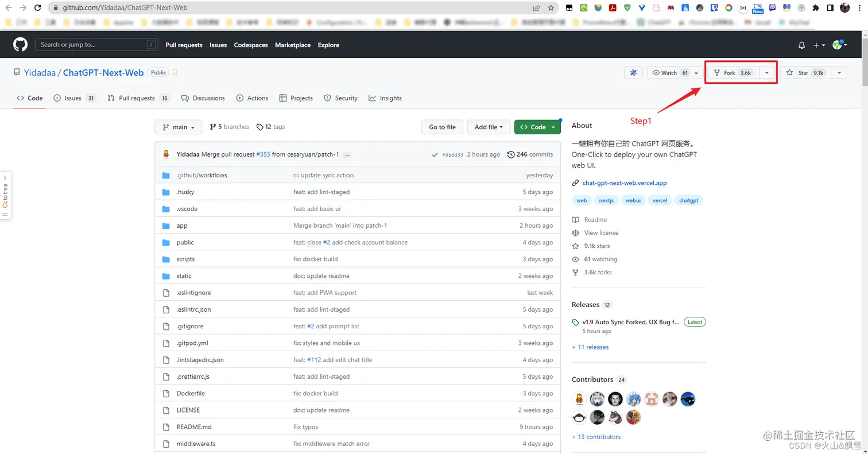
Task: Bookmark page with star icon in address bar
Action: [x=551, y=8]
